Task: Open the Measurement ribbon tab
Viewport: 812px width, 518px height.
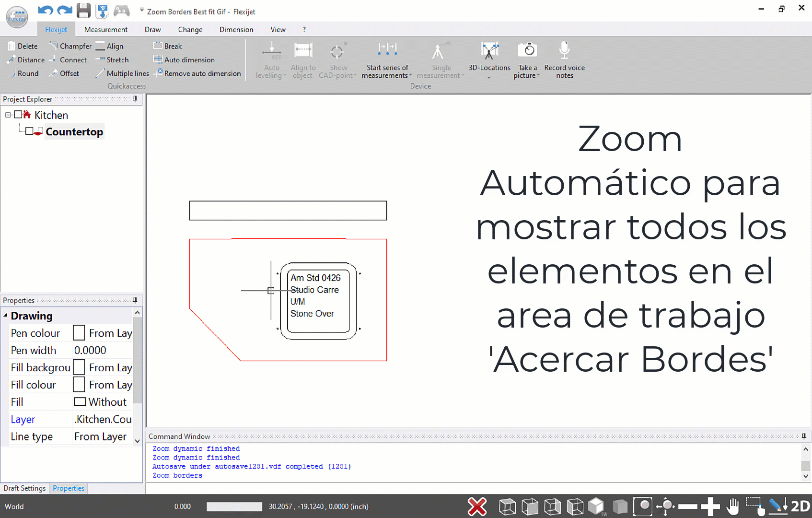Action: point(106,29)
